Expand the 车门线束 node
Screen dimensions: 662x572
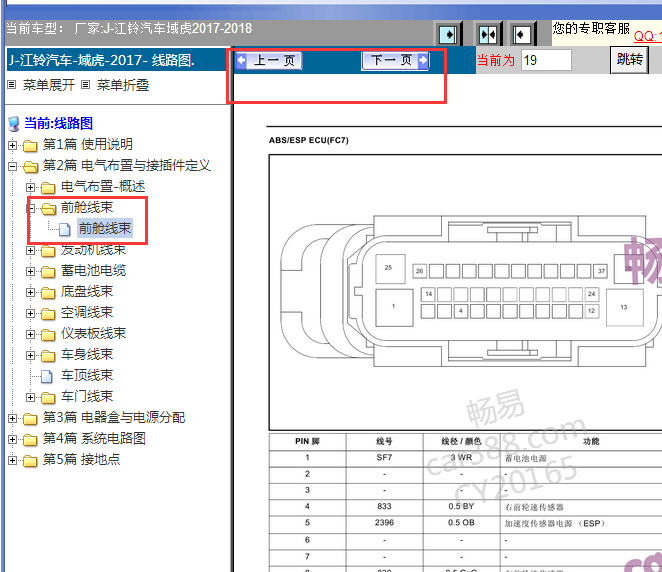tap(30, 397)
